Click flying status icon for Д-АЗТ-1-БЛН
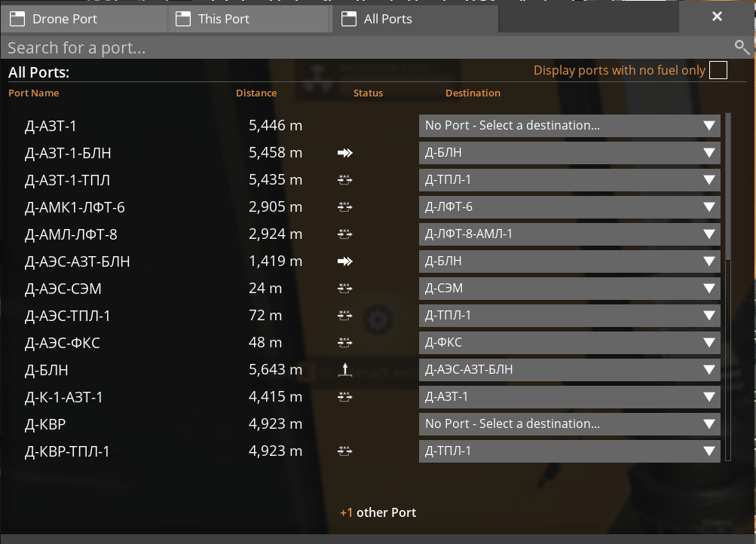This screenshot has width=756, height=544. click(x=344, y=153)
